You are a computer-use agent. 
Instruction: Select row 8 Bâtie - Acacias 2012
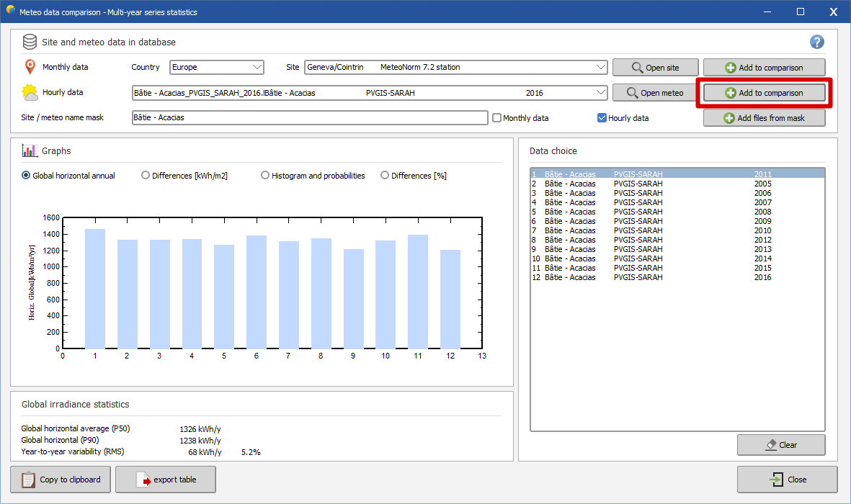point(677,240)
